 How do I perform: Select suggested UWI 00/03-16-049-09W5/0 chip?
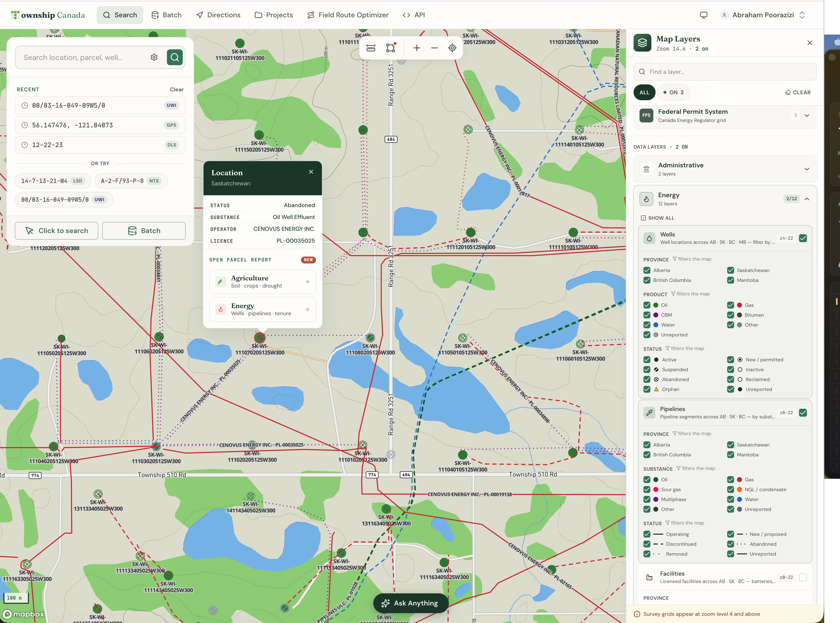(x=64, y=199)
